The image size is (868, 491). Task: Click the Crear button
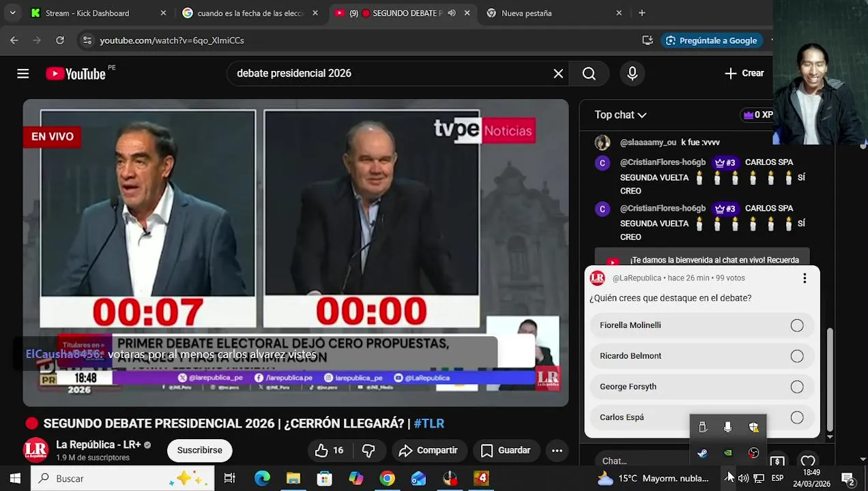(x=744, y=74)
